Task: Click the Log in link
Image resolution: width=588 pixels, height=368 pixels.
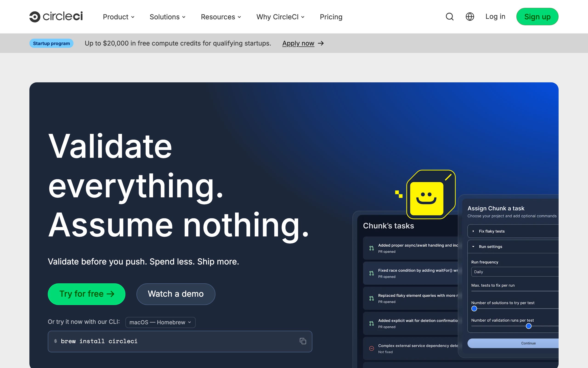Action: [495, 17]
